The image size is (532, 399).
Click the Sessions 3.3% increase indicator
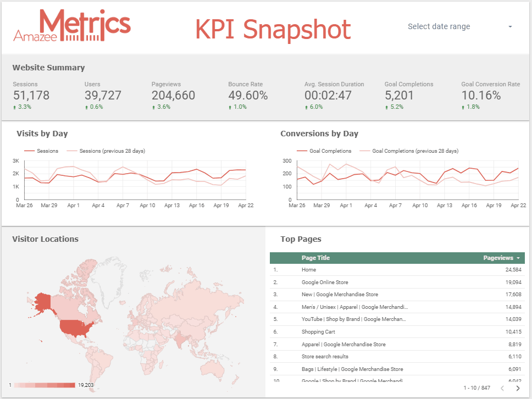coord(22,107)
